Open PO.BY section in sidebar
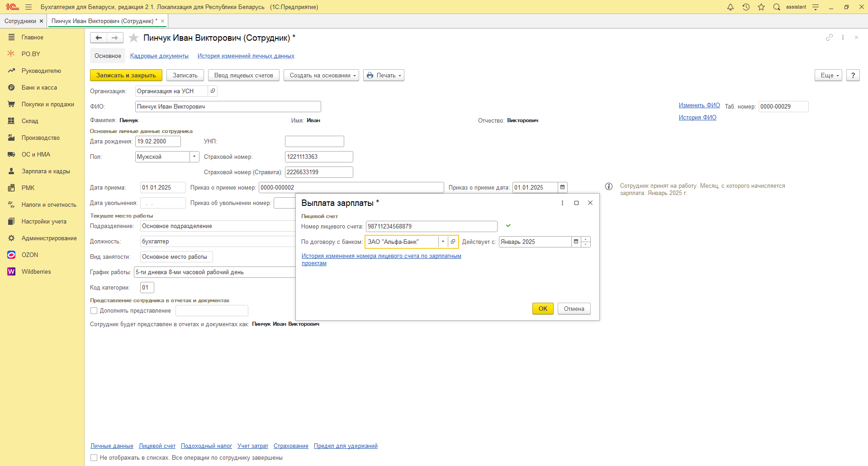 [31, 54]
